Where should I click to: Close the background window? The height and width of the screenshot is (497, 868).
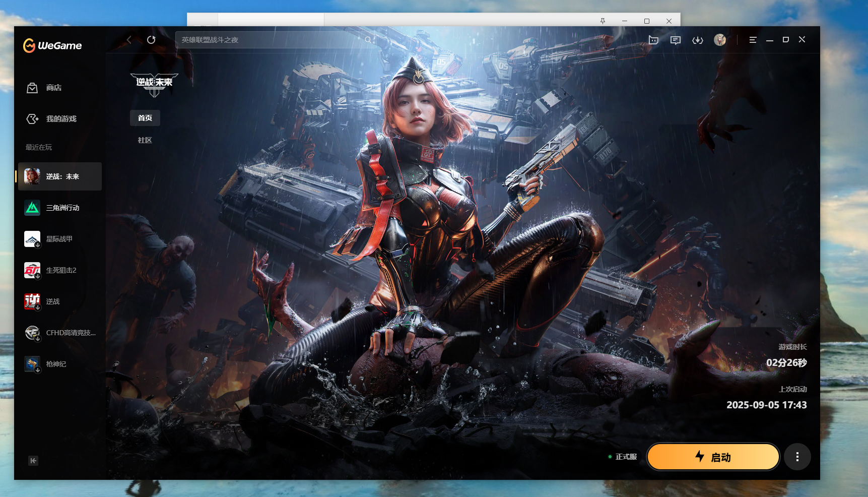point(669,21)
